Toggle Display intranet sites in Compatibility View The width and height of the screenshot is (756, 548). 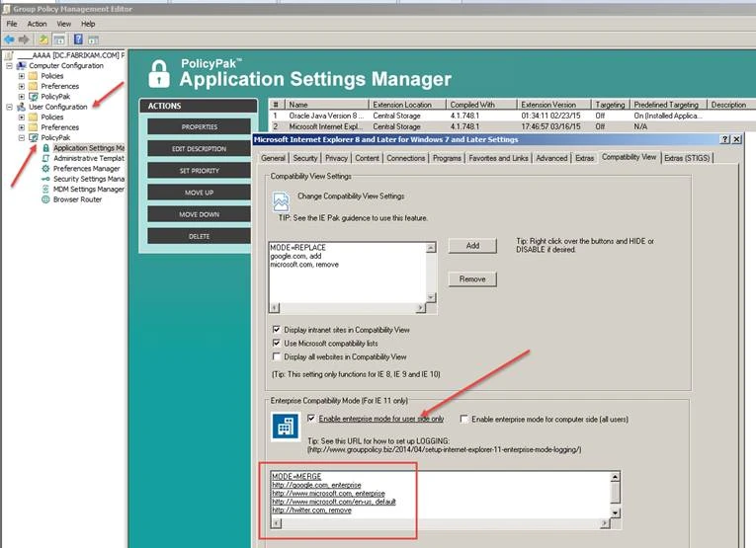[277, 329]
